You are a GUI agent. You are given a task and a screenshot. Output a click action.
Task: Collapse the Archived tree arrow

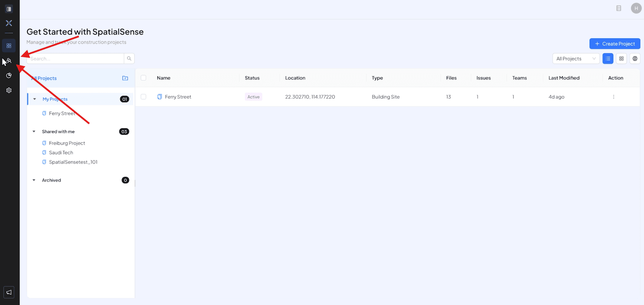(x=34, y=180)
